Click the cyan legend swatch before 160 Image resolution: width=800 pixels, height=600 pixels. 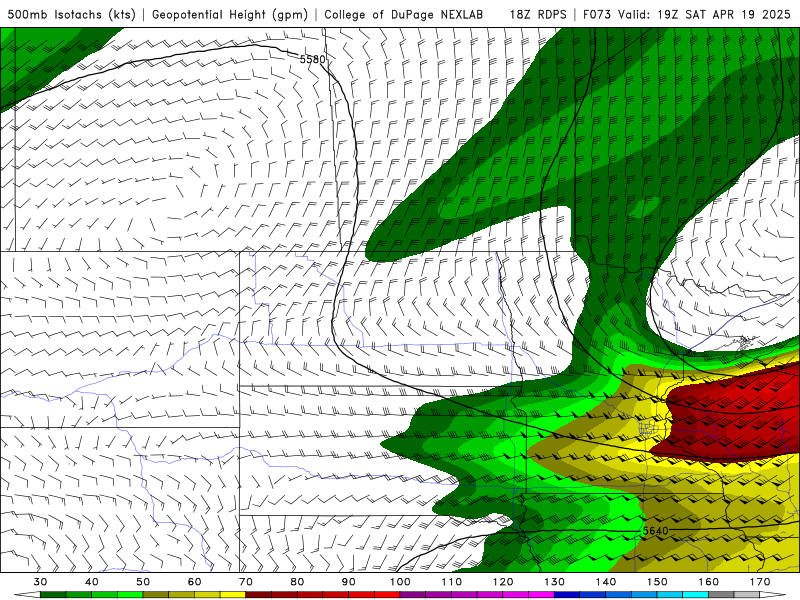click(x=696, y=595)
